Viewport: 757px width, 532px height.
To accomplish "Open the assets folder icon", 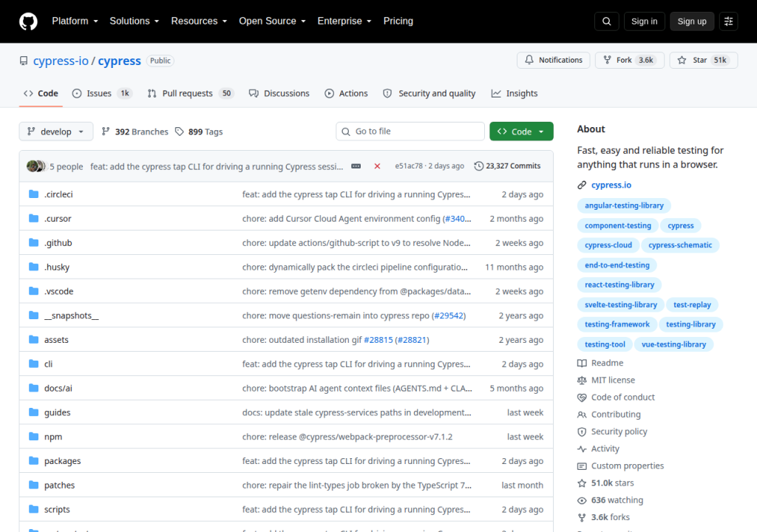I will 33,339.
